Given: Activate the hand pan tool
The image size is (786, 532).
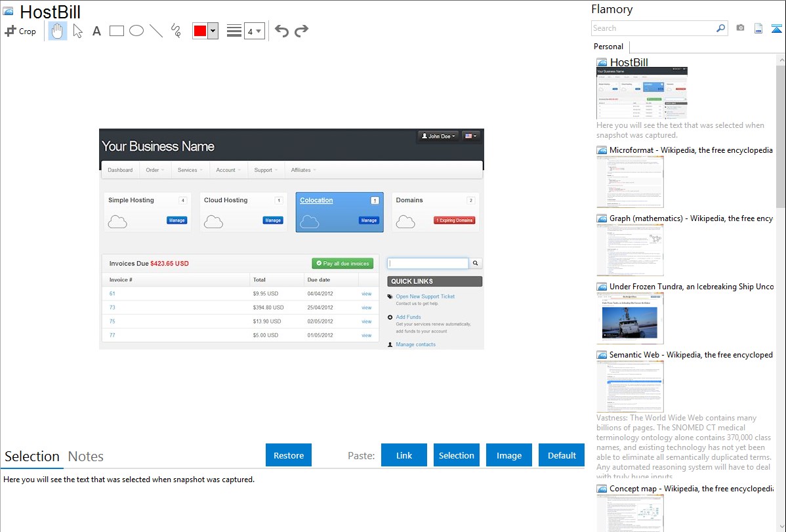Looking at the screenshot, I should click(x=58, y=31).
